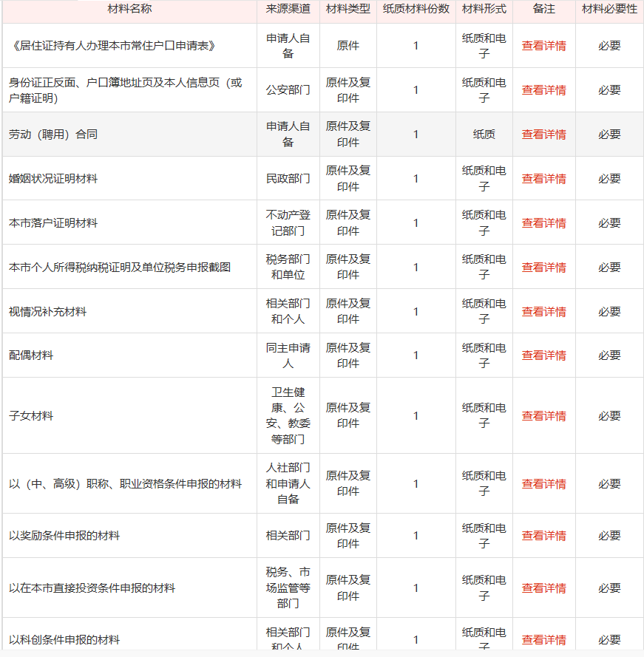Open 查看详情 for 以科创条件申报的材料

[x=543, y=640]
